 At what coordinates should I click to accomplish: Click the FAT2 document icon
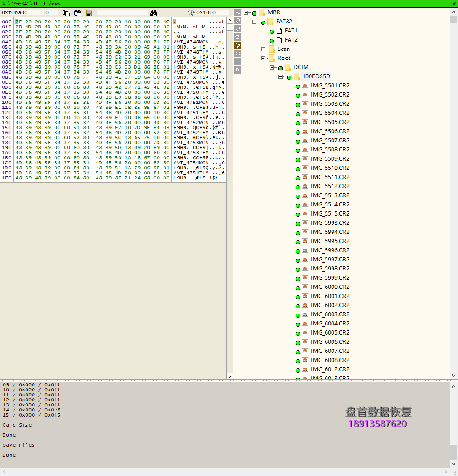[279, 40]
